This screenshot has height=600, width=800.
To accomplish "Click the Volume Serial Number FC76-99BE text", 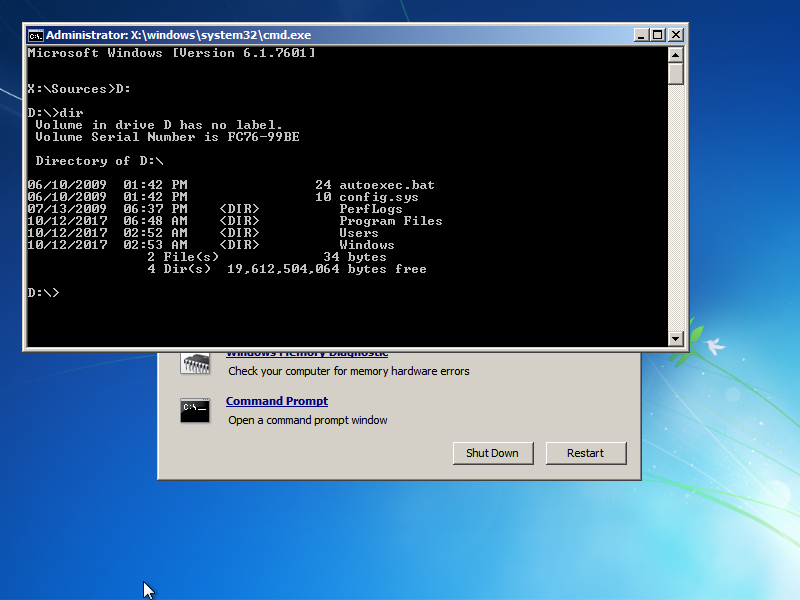I will click(x=167, y=137).
